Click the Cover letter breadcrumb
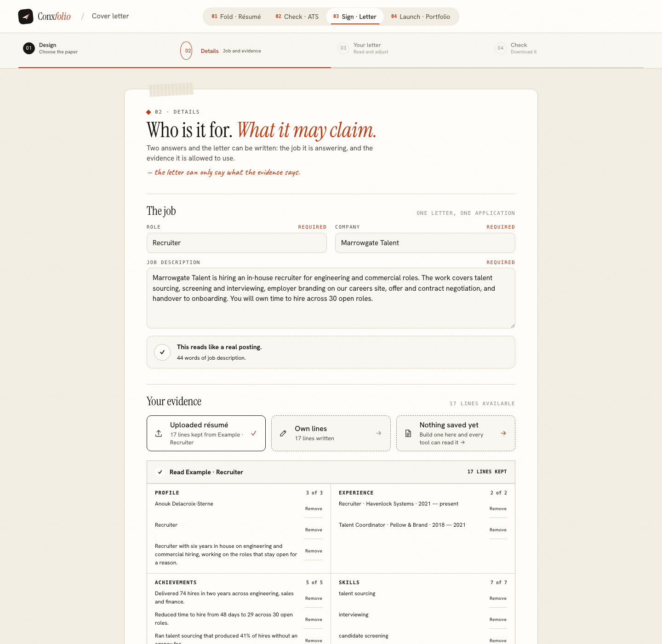Image resolution: width=662 pixels, height=644 pixels. [110, 16]
